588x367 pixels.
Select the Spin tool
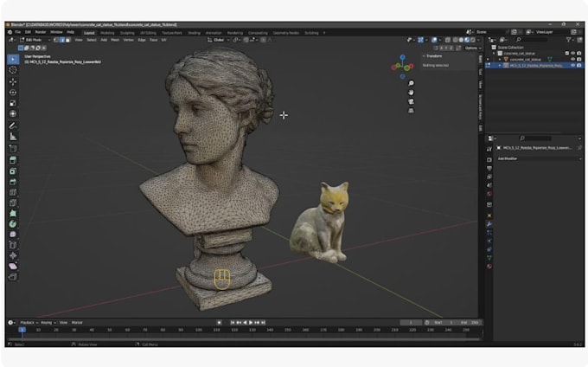13,224
